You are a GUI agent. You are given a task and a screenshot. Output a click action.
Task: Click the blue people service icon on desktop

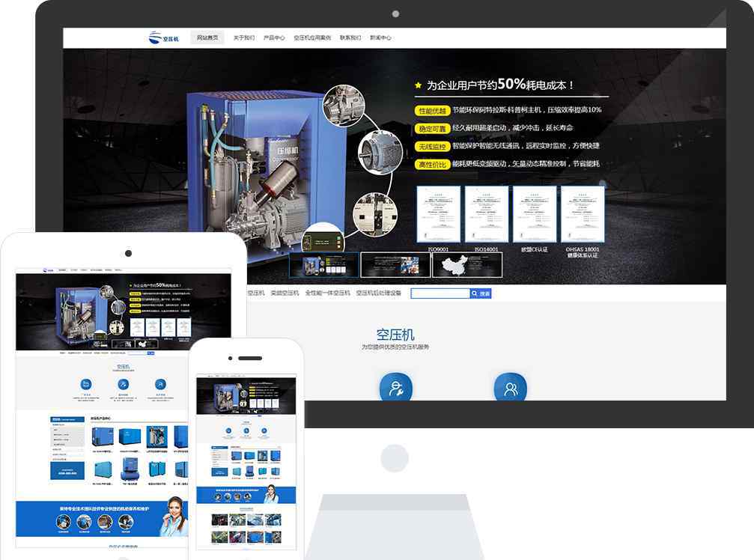point(510,388)
